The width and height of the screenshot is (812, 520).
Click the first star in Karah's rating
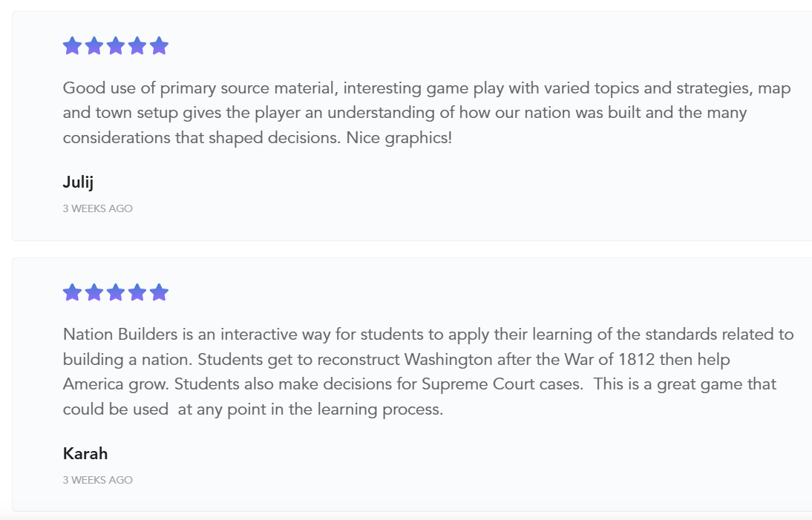(x=72, y=293)
